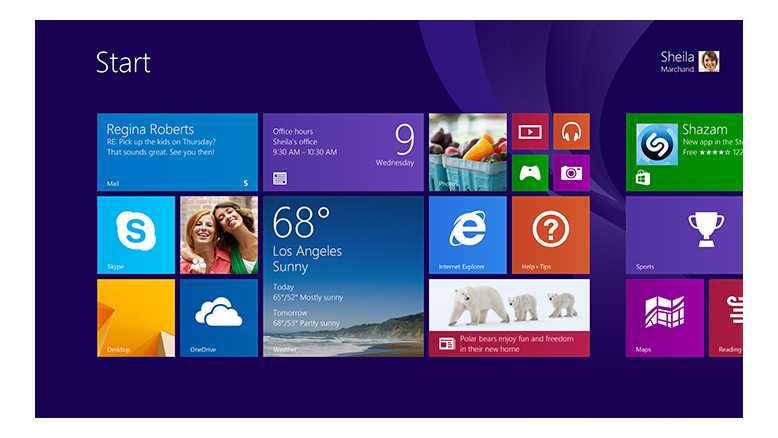Launch Internet Explorer tile
This screenshot has width=778, height=438.
(468, 235)
